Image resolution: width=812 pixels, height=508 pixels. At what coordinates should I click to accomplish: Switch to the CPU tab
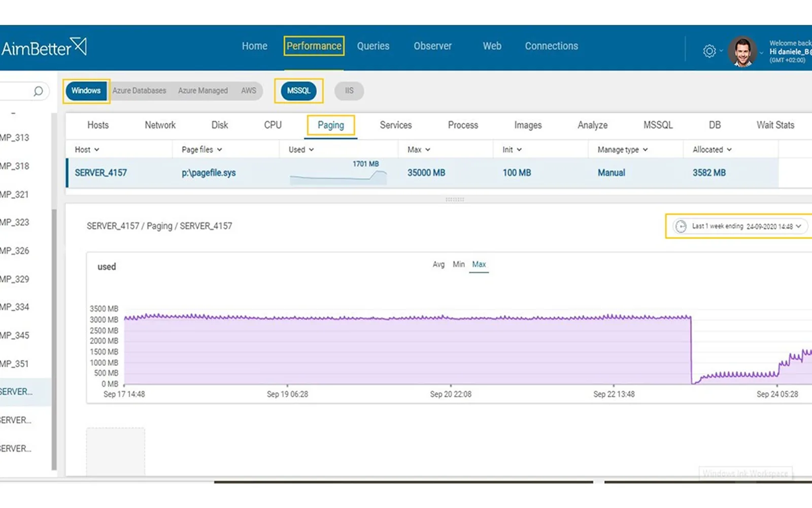pos(273,125)
